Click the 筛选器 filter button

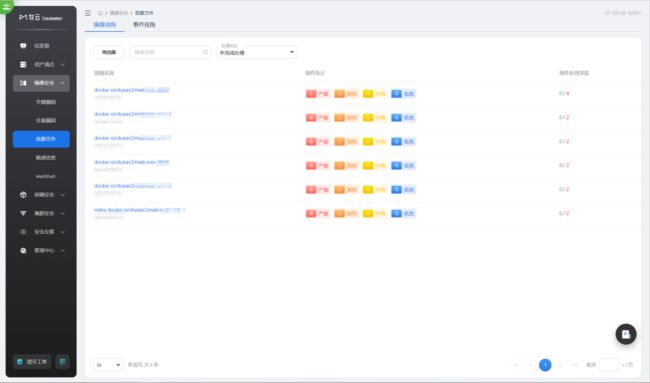click(x=109, y=52)
